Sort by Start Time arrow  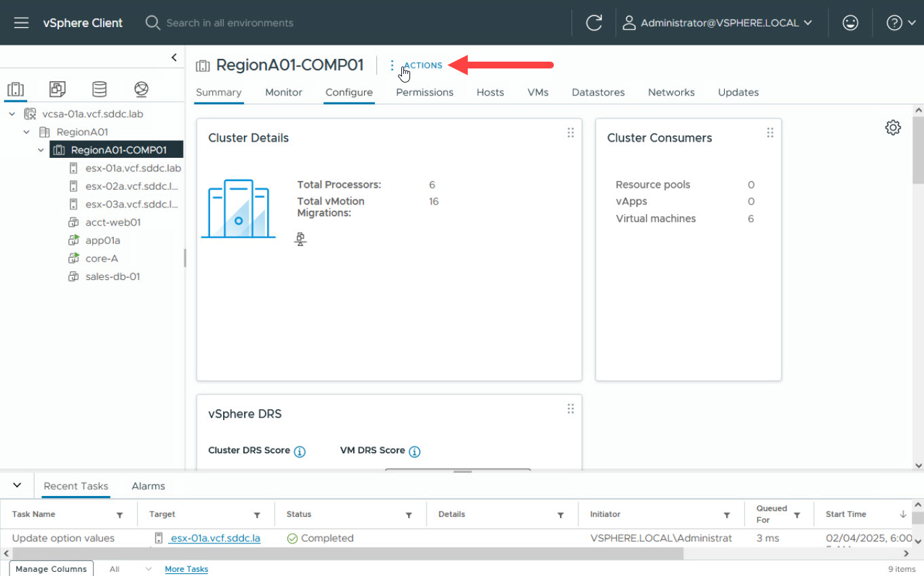(x=903, y=514)
